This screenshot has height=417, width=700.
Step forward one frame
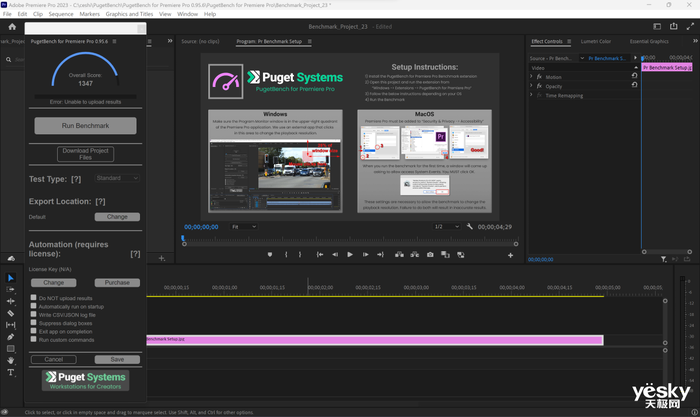pos(365,254)
